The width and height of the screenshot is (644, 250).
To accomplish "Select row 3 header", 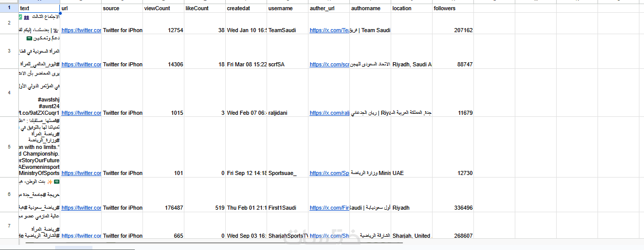I will (x=9, y=51).
